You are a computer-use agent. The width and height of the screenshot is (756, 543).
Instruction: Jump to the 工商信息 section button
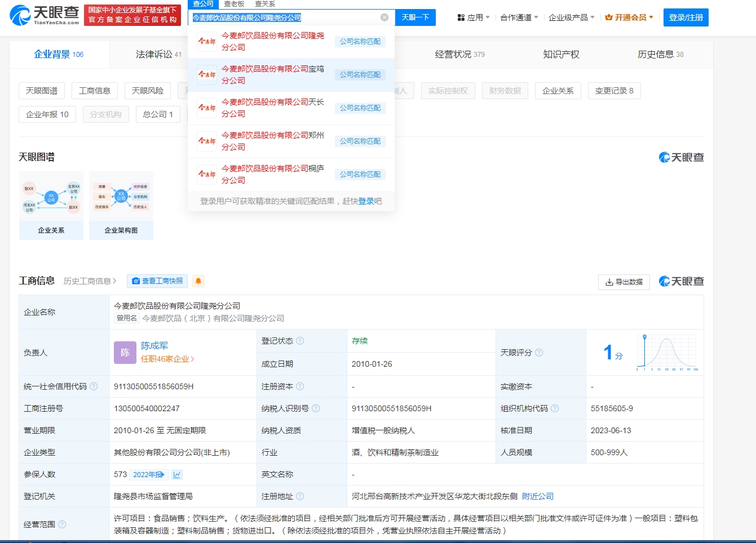[x=95, y=91]
